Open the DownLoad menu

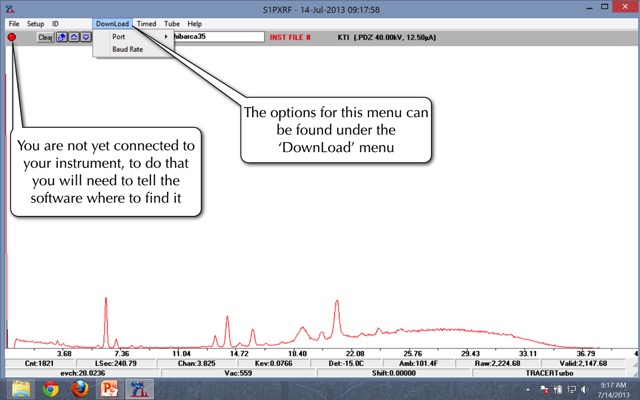[x=112, y=22]
